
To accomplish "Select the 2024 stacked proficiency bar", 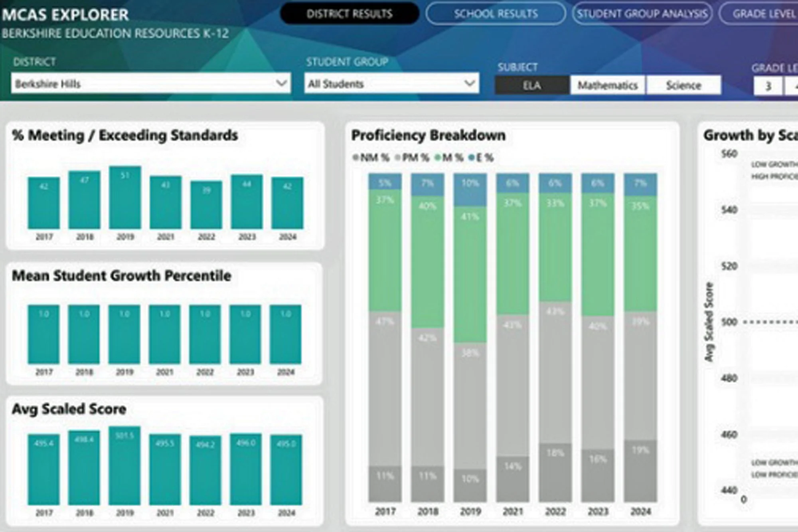I will (x=640, y=337).
